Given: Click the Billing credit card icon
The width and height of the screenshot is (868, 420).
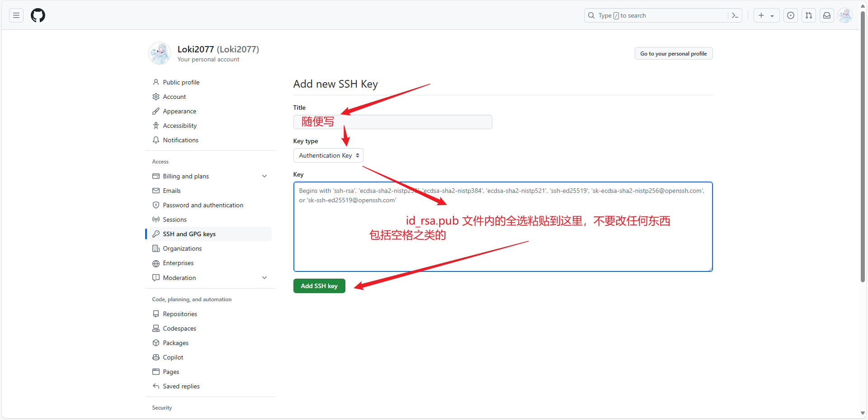Looking at the screenshot, I should 156,176.
